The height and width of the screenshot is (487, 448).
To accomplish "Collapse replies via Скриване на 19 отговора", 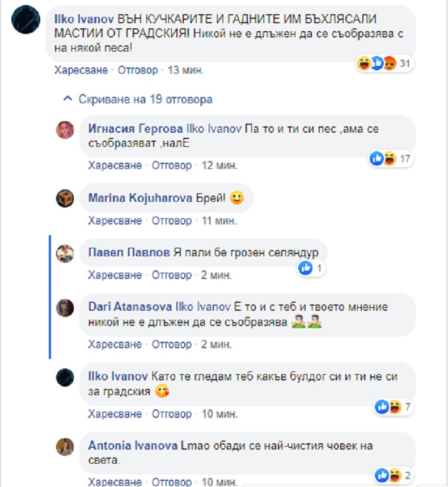I will [145, 99].
